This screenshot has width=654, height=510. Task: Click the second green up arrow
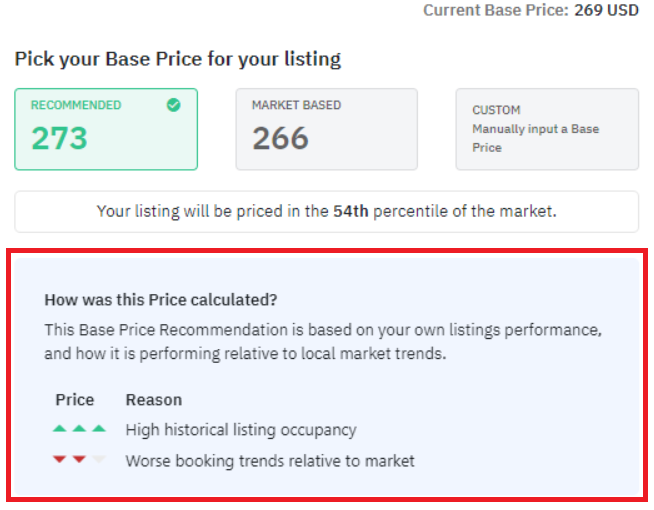click(x=79, y=428)
